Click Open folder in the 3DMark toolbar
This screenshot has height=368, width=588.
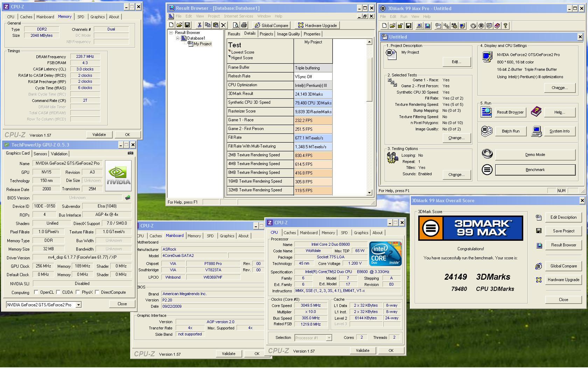[392, 26]
